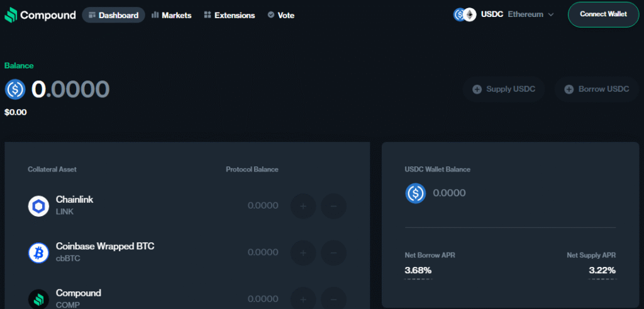Withdraw COMP collateral using the minus button
The image size is (644, 309).
coord(333,299)
